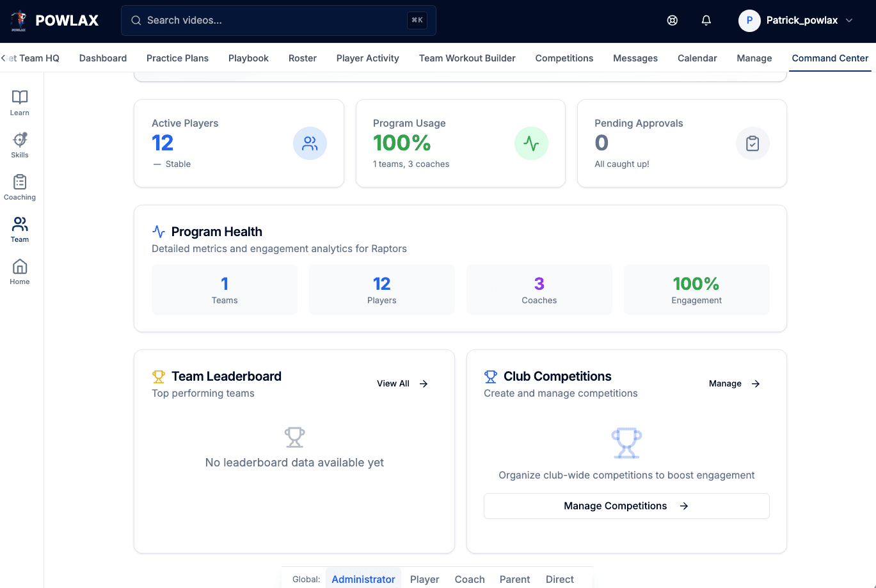Screen dimensions: 876x588
Task: Open the Learn section in sidebar
Action: (20, 102)
